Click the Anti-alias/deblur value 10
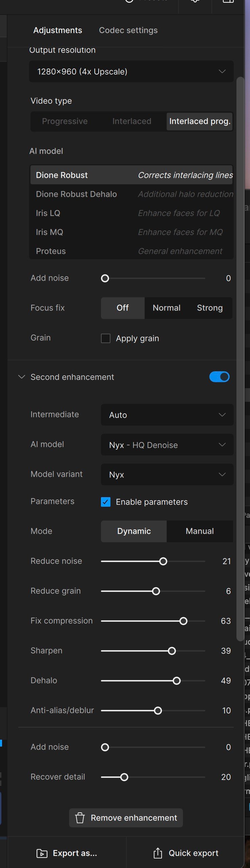The image size is (250, 868). [226, 711]
